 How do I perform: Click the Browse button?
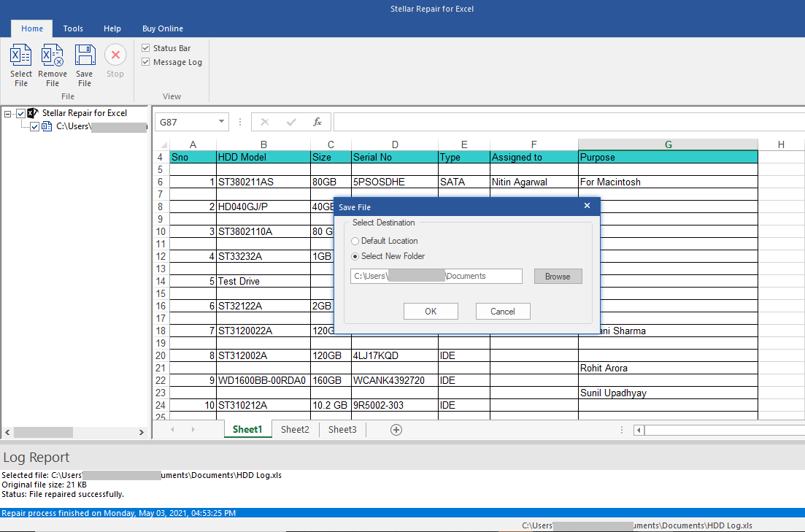[x=558, y=277]
